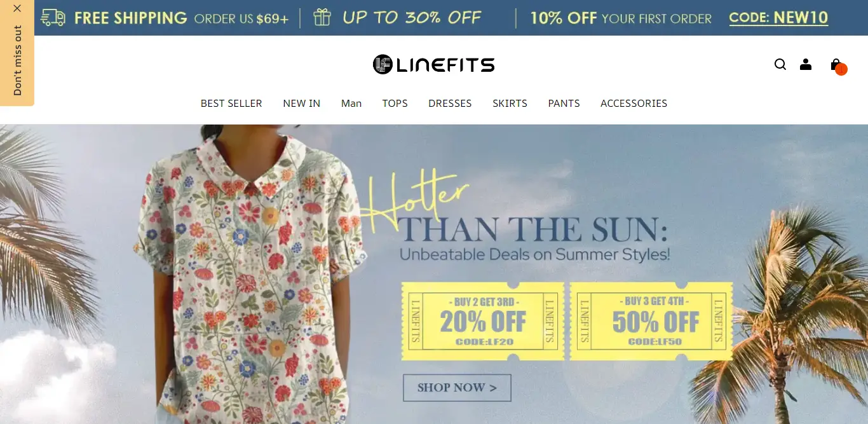Go to the Man category

point(351,103)
